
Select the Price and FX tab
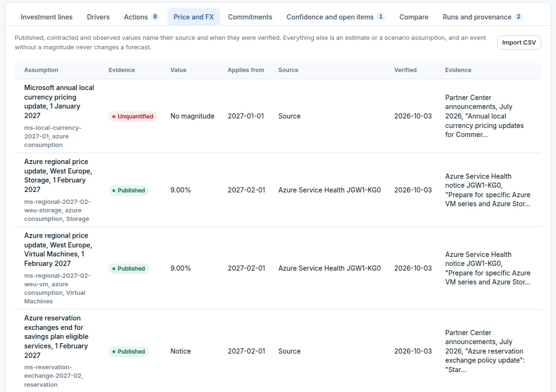pyautogui.click(x=194, y=17)
